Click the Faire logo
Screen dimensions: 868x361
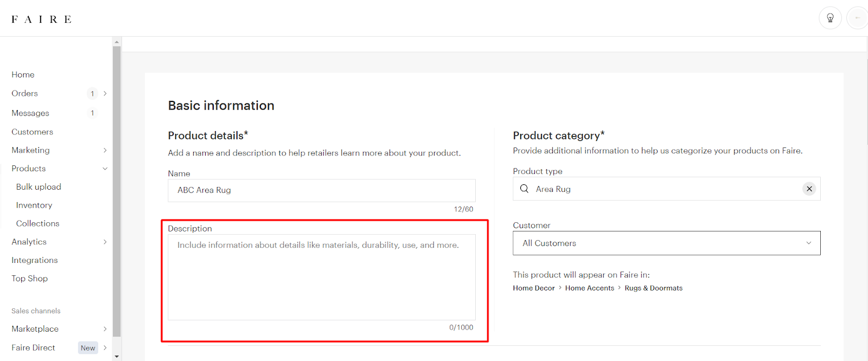click(x=41, y=20)
